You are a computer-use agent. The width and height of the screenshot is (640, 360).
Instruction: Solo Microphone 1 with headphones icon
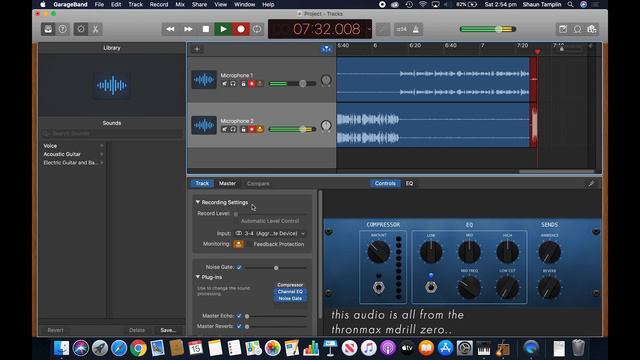tap(233, 84)
